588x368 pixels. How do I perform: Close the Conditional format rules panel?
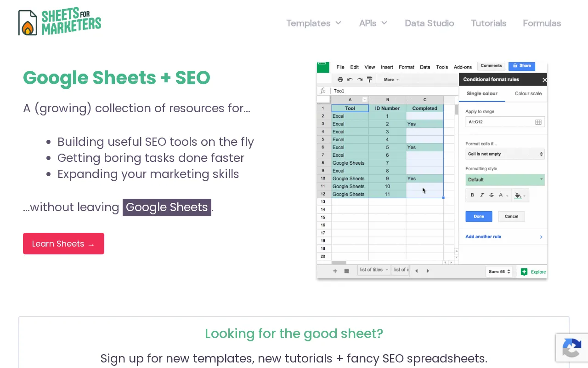pos(544,80)
